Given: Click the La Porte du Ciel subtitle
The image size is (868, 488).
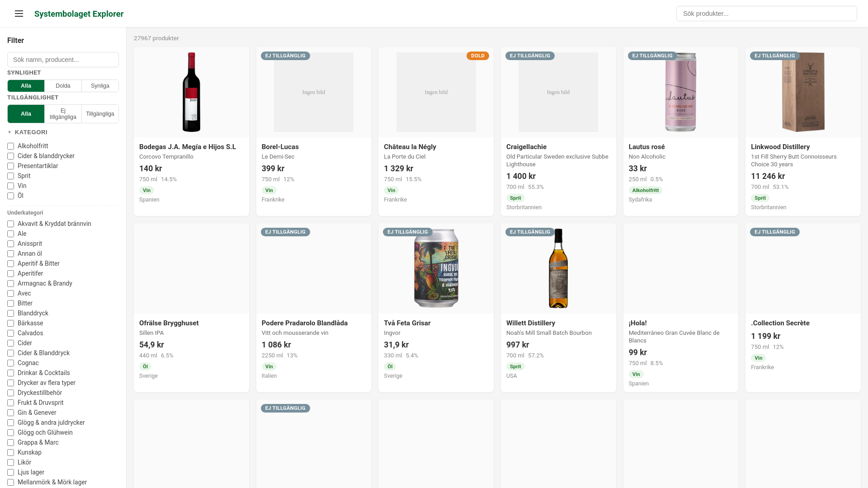Looking at the screenshot, I should click(x=405, y=157).
